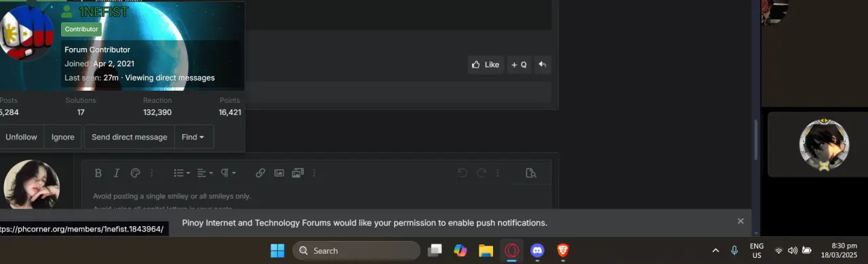Expand the Find dropdown
The image size is (868, 264).
pos(193,137)
